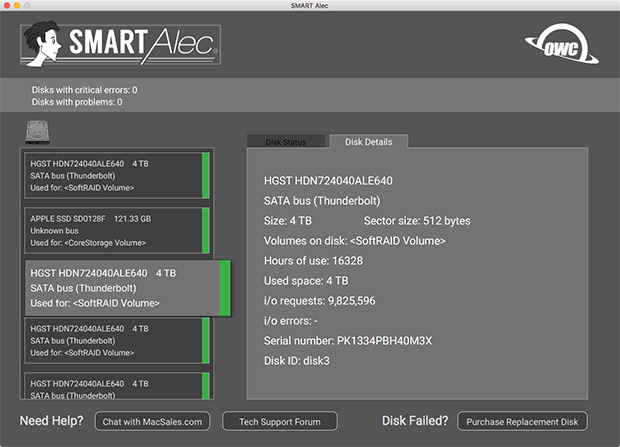The height and width of the screenshot is (447, 620).
Task: Click the green status bar of selected HGST disk
Action: pos(225,288)
